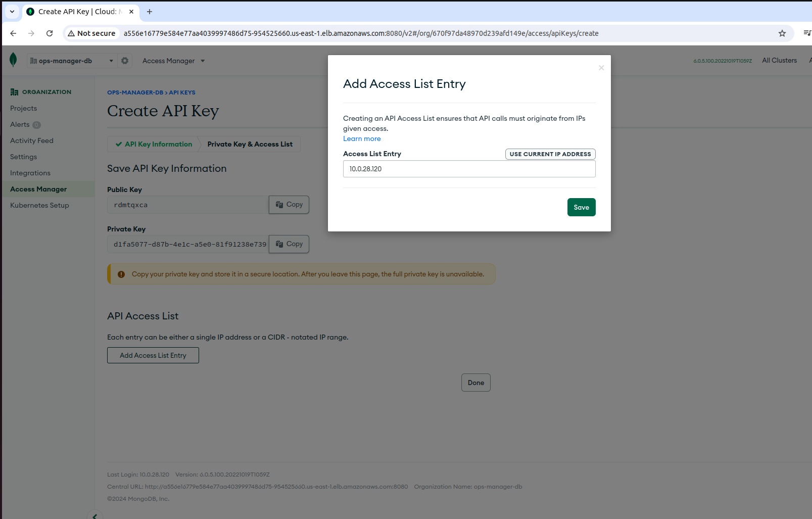Click the Add Access List Entry dialog title
This screenshot has width=812, height=519.
click(404, 84)
